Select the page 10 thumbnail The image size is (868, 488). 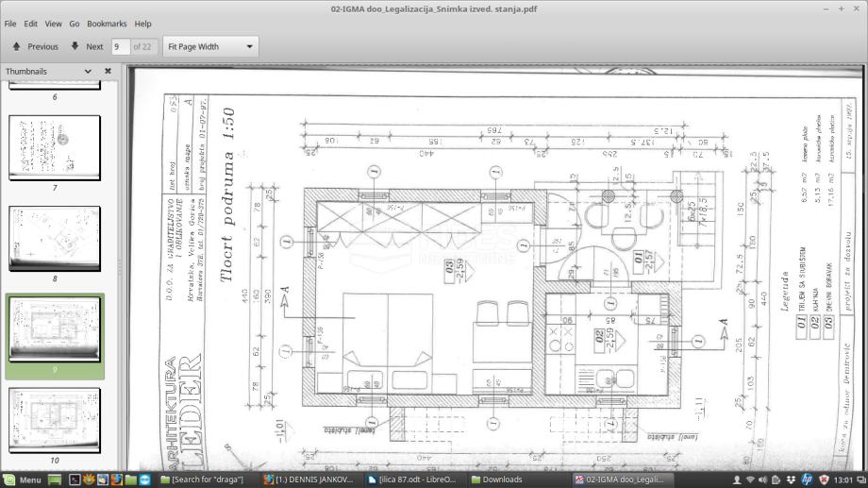55,419
